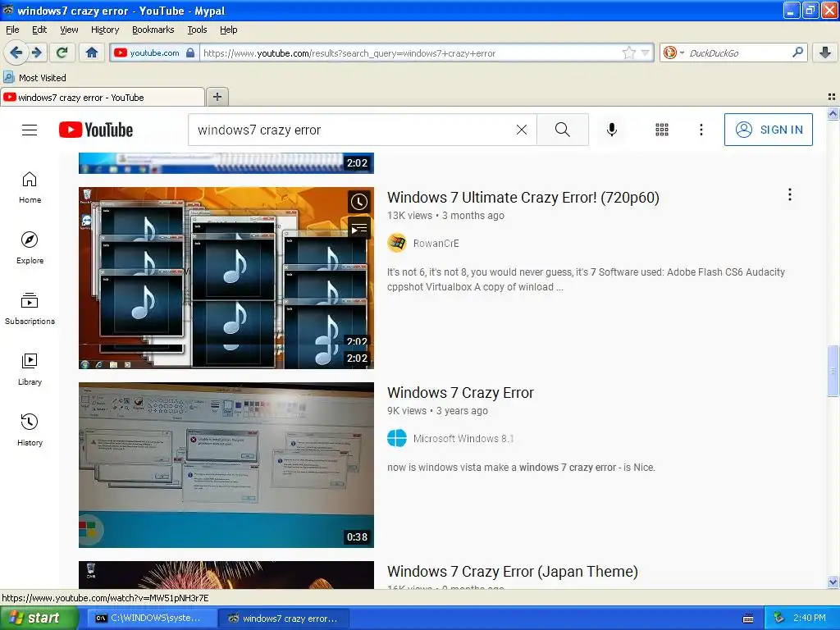
Task: Toggle the YouTube hamburger guide menu
Action: (x=30, y=130)
